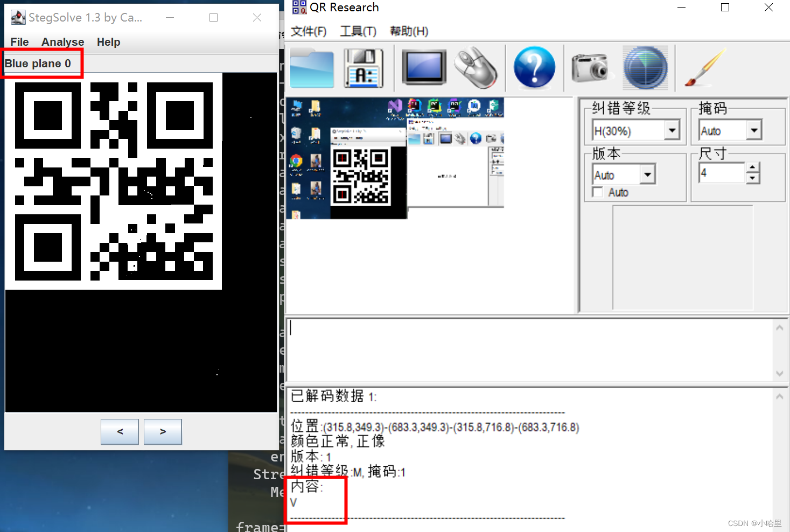Toggle the Auto checkbox under 版本
790x532 pixels.
(597, 192)
